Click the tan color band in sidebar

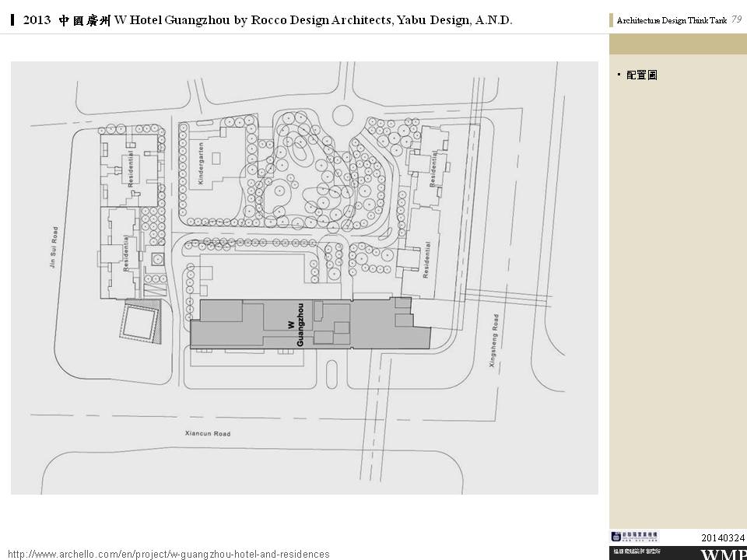678,44
